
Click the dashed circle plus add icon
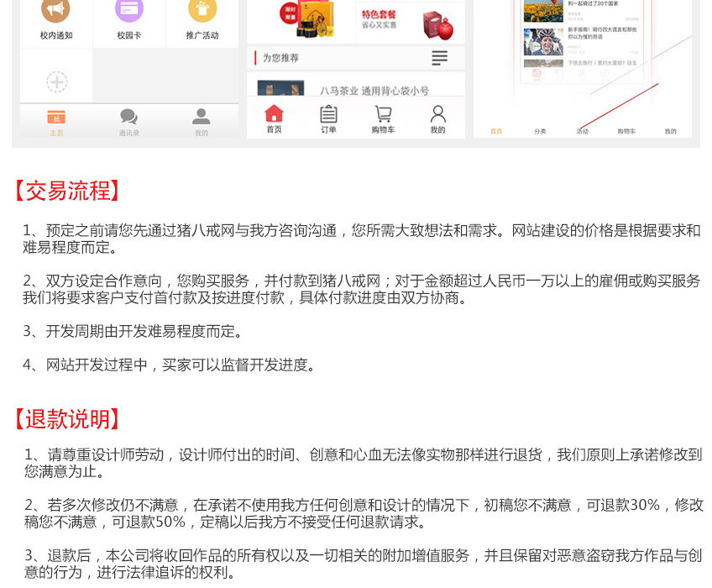56,81
